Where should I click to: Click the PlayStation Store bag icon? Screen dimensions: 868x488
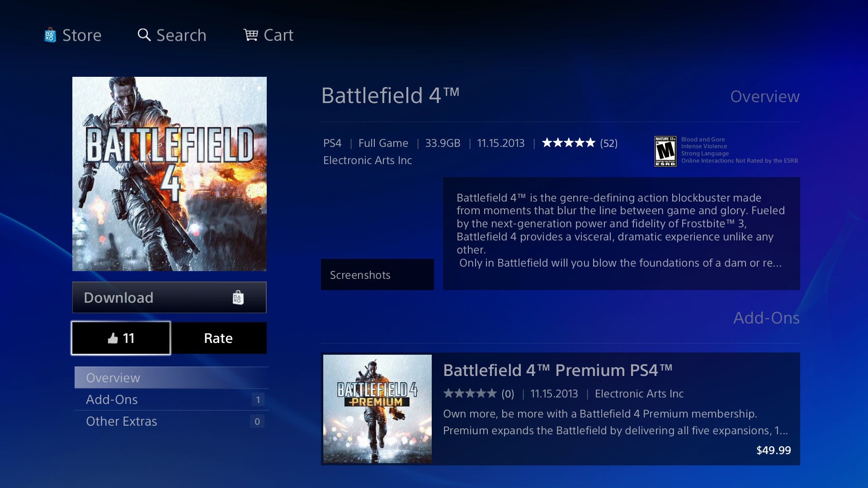coord(50,35)
